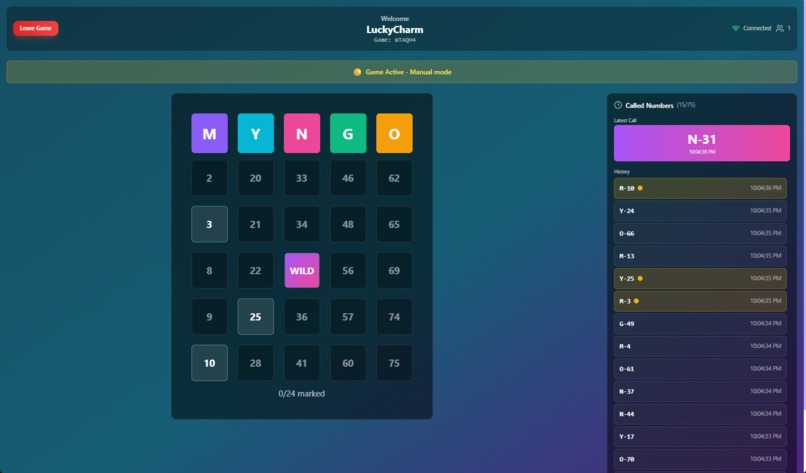Pick bingo cell 75
The width and height of the screenshot is (806, 473).
(394, 363)
